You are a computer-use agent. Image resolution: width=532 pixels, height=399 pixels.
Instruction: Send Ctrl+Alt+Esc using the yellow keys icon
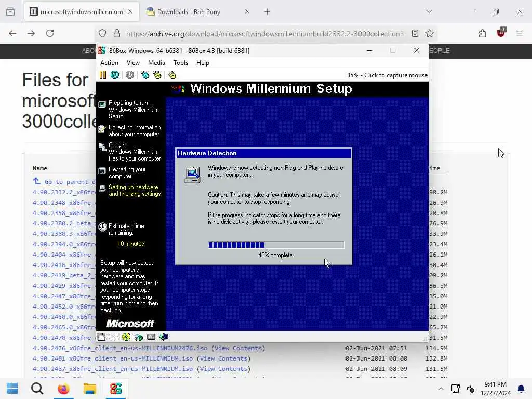tap(157, 75)
